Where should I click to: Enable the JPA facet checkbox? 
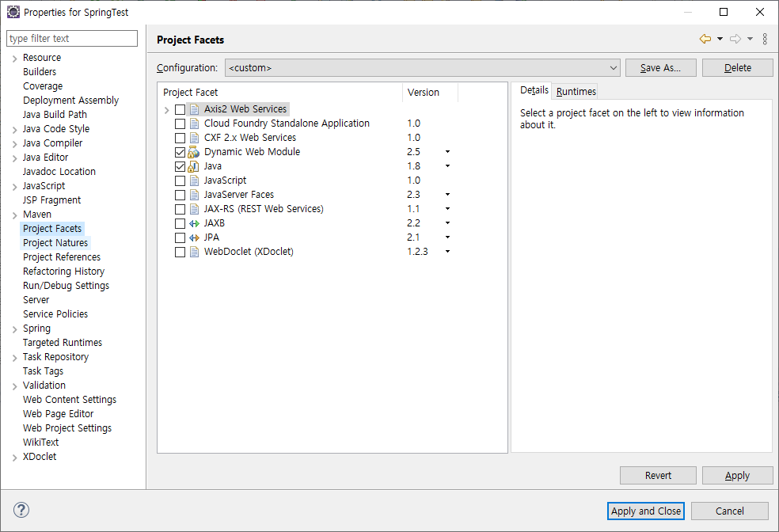click(x=180, y=238)
